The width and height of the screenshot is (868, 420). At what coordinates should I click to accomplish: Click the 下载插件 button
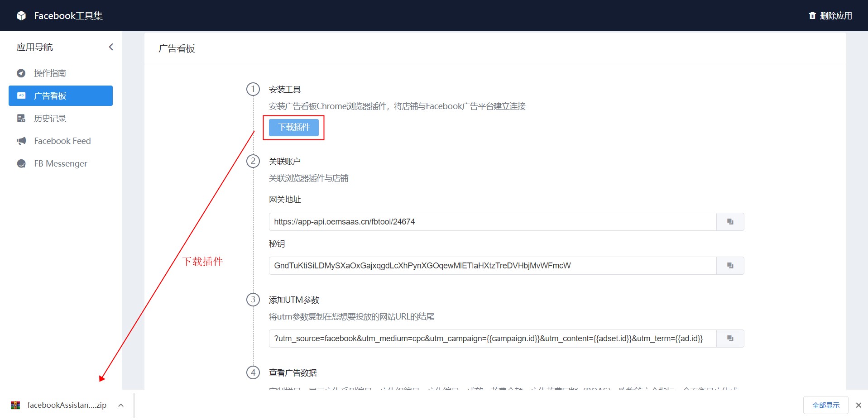click(294, 127)
